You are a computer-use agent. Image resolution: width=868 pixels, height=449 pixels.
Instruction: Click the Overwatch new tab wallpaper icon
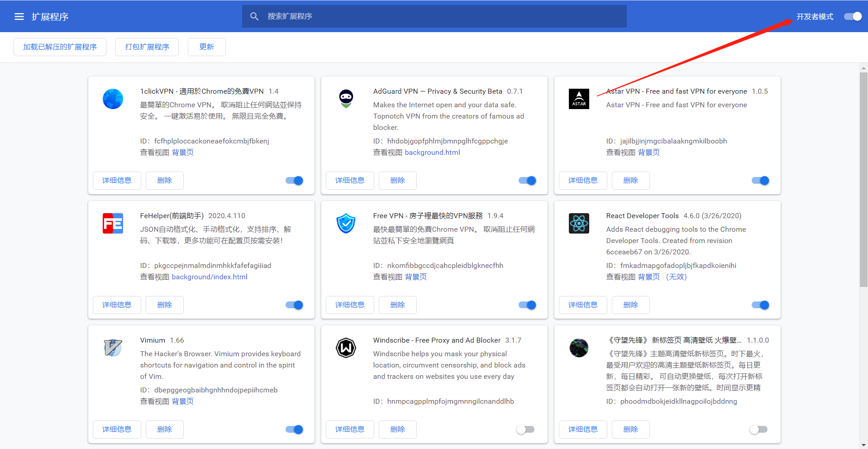[579, 348]
